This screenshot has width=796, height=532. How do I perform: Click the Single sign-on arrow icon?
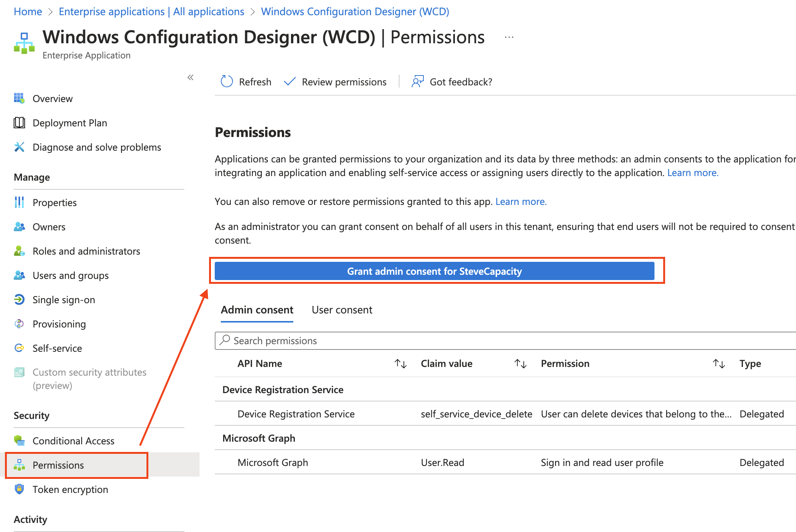tap(19, 299)
